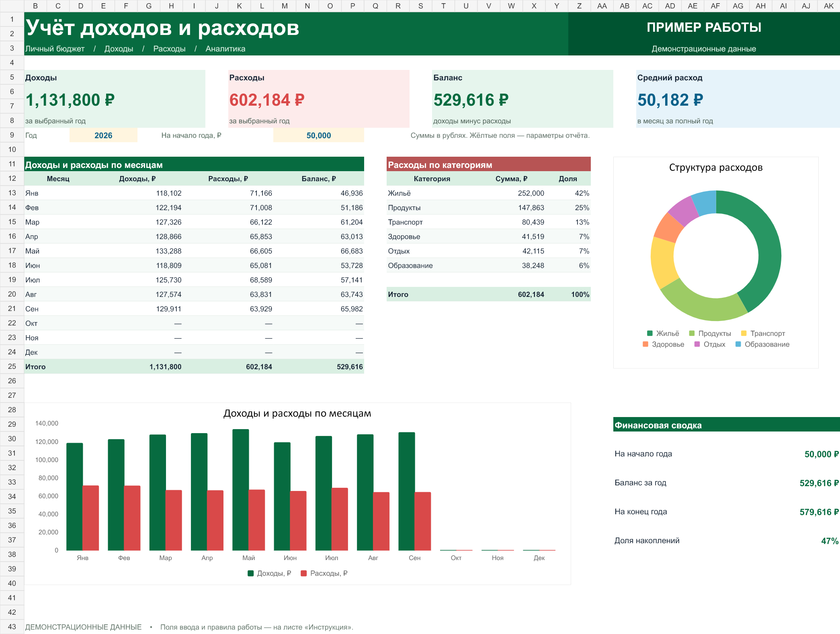Select the 'Расходы по категориям' table header
Image resolution: width=840 pixels, height=634 pixels.
point(488,165)
